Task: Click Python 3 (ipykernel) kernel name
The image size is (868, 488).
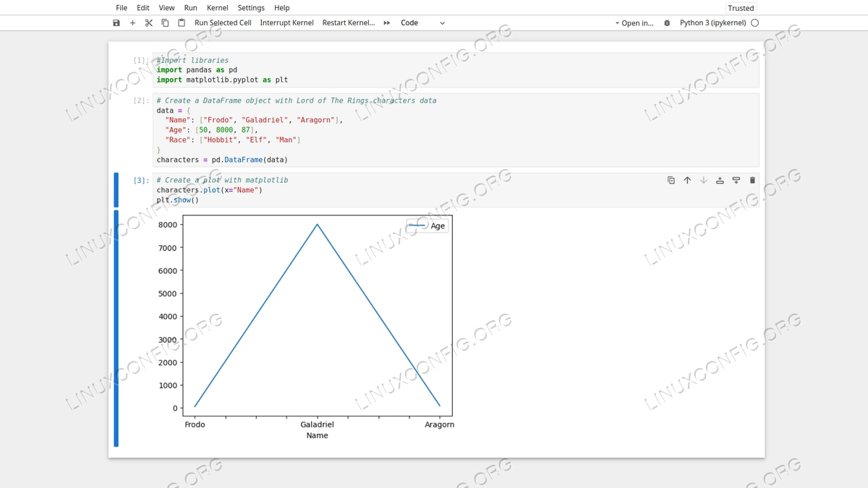Action: [x=712, y=23]
